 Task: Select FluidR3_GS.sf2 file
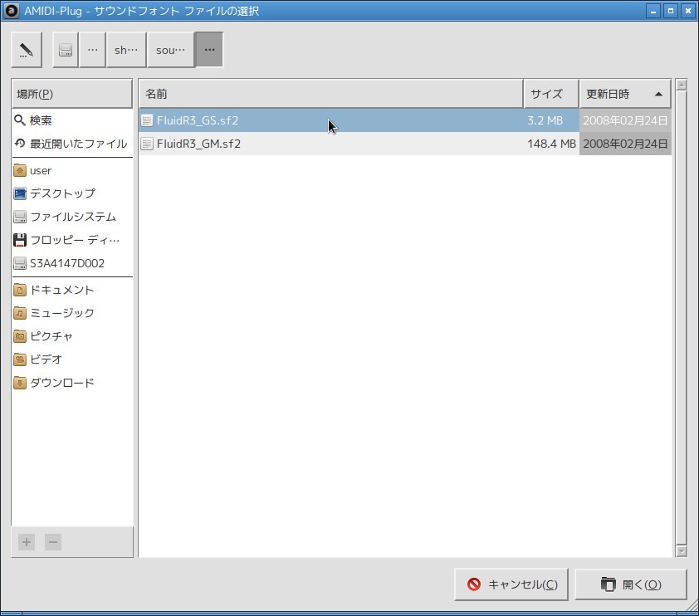405,120
